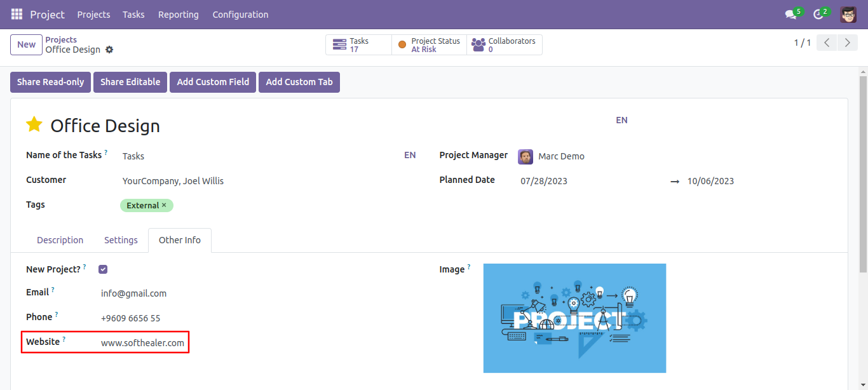The width and height of the screenshot is (868, 390).
Task: Click the gear icon next to Office Design
Action: point(109,50)
